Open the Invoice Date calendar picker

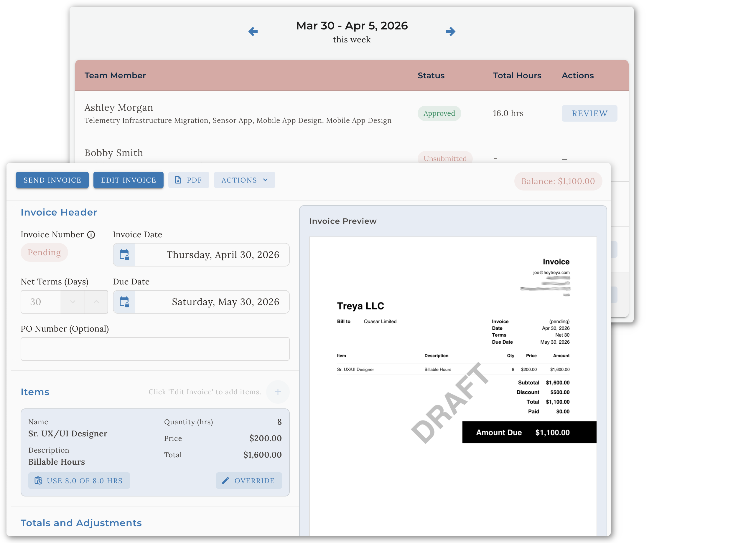coord(124,254)
